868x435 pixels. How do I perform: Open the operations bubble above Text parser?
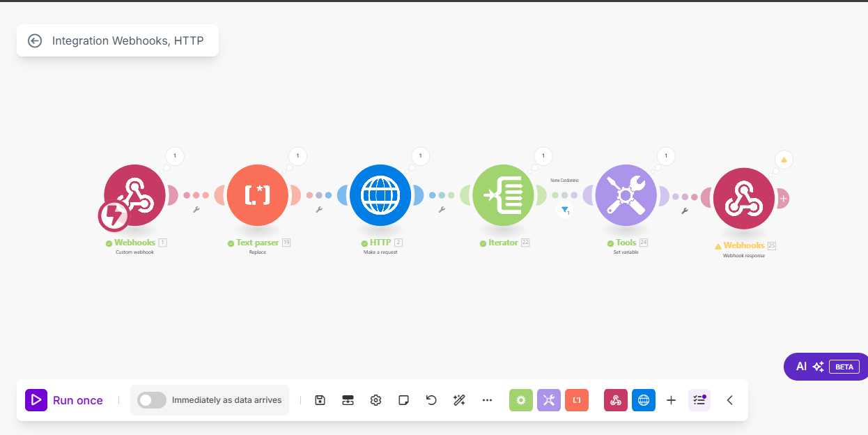[297, 156]
